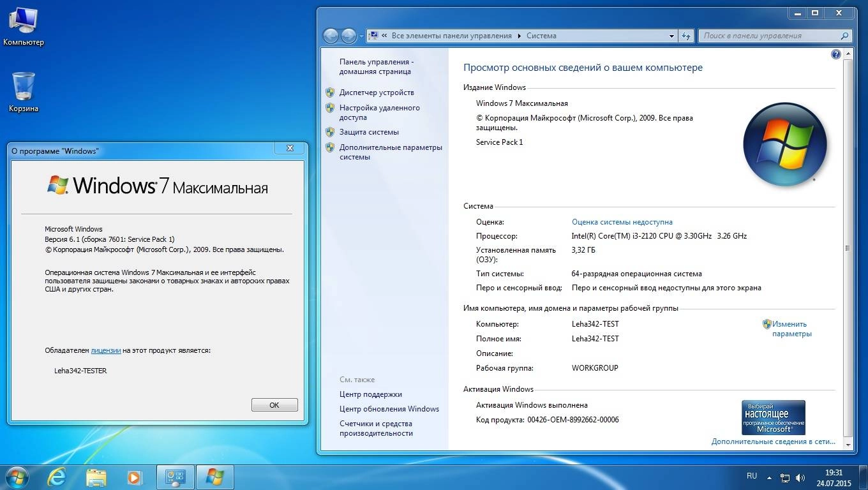
Task: Click the Back arrow in System window
Action: point(331,36)
